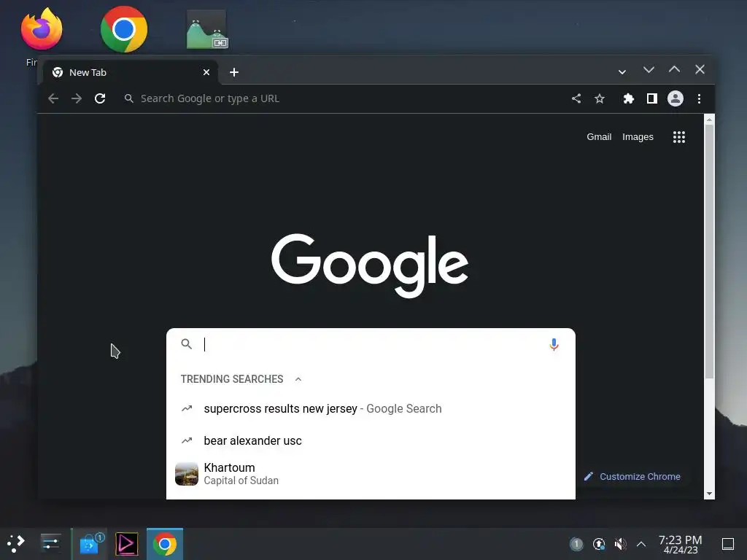This screenshot has width=747, height=560.
Task: Click the trending arrow icon beside bear alexander
Action: [x=187, y=440]
